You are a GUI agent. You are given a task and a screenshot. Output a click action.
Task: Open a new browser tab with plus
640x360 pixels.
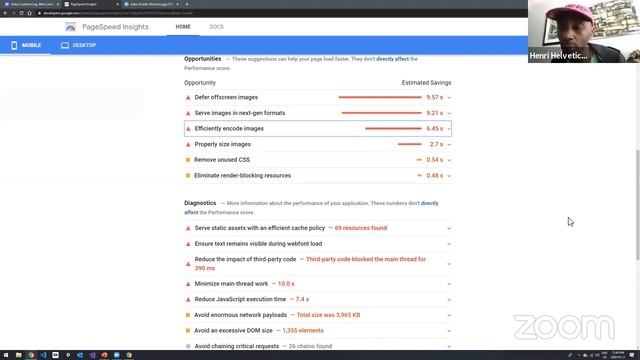(x=187, y=4)
